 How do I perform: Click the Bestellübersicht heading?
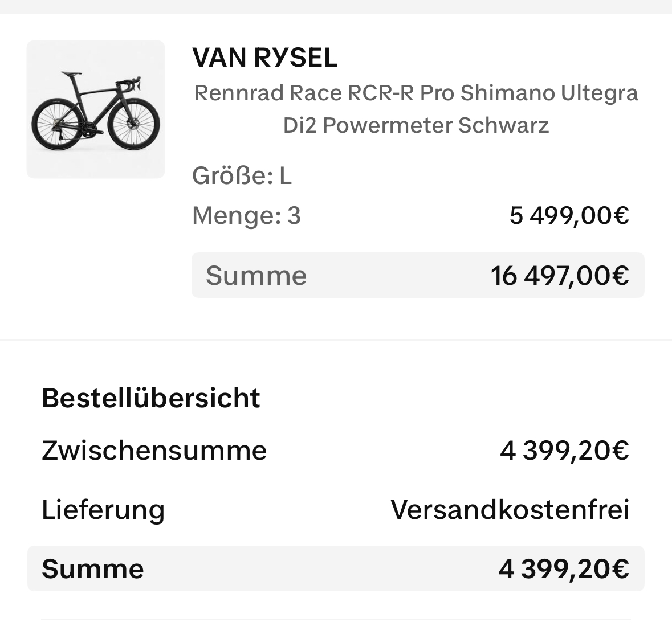[x=151, y=398]
